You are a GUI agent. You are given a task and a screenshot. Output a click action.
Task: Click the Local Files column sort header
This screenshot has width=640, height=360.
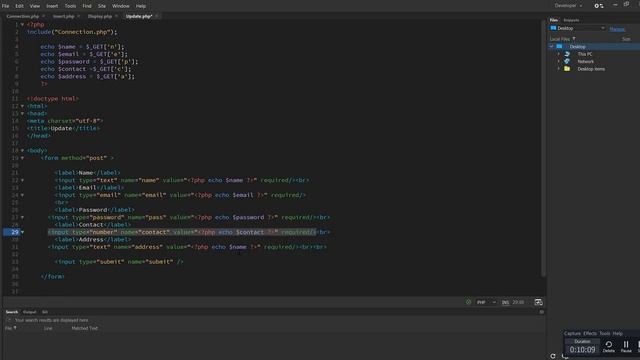pyautogui.click(x=562, y=39)
